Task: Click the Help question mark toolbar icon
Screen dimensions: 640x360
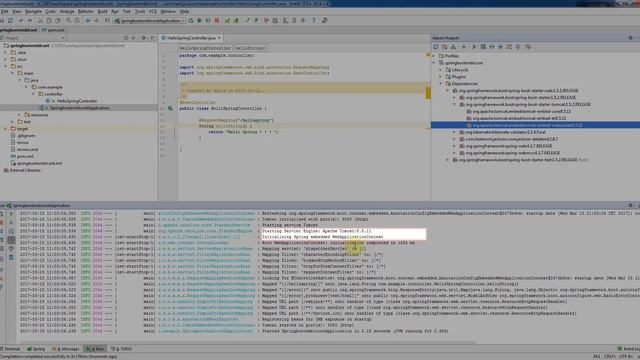Action: [x=314, y=20]
